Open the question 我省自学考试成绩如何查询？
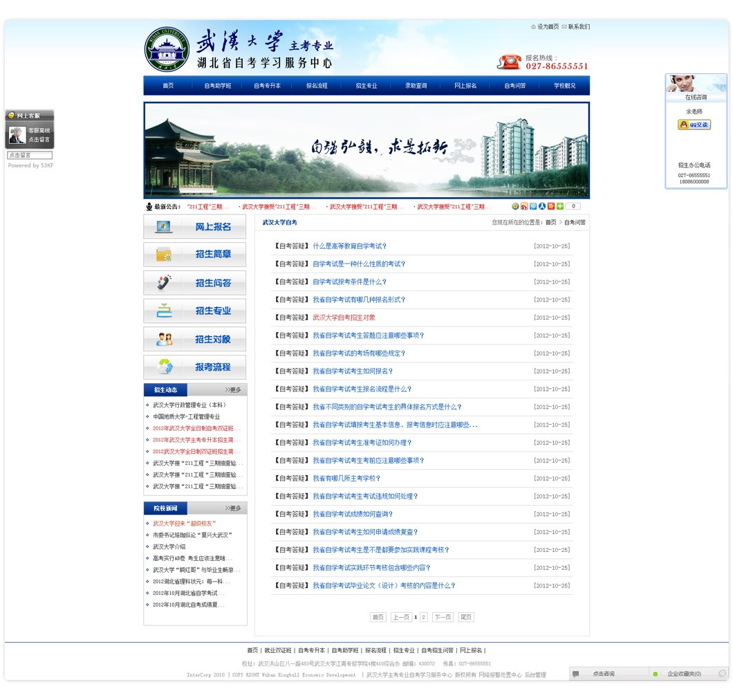 [x=353, y=514]
